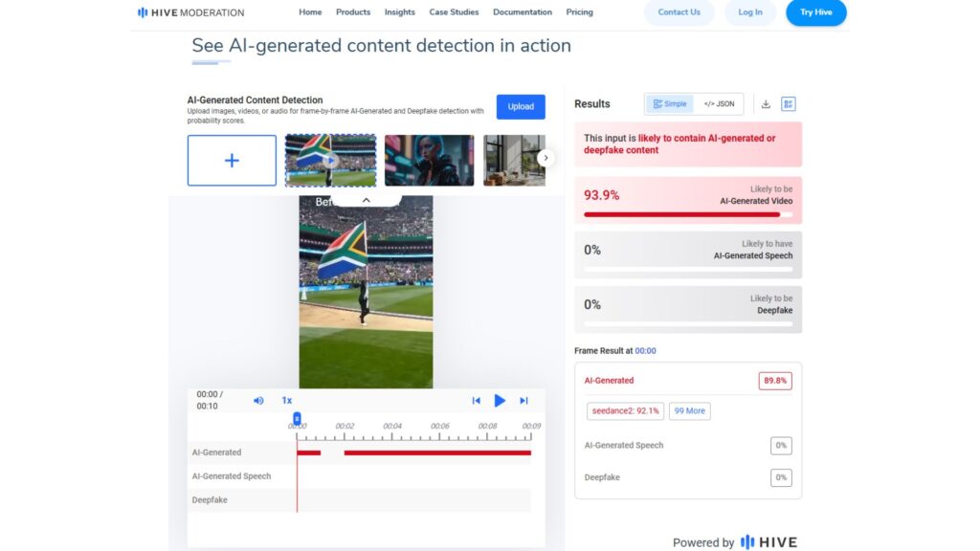Show the next sample thumbnails arrow

pos(546,158)
